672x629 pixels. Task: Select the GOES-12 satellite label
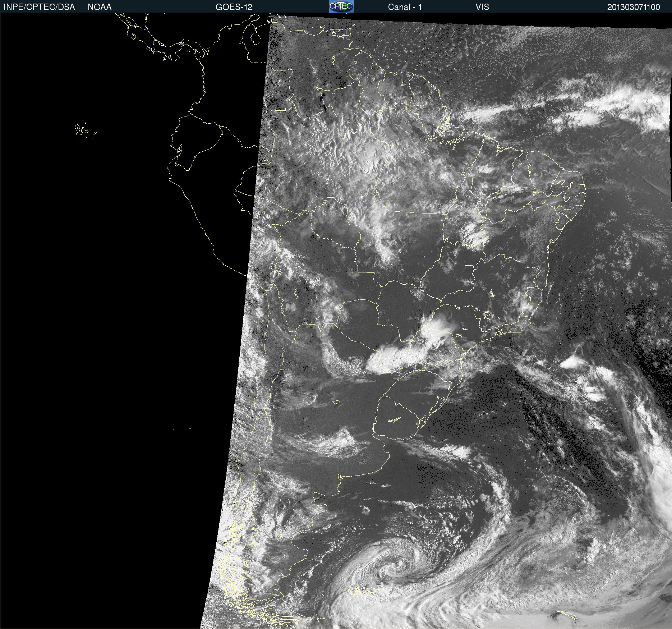coord(234,7)
